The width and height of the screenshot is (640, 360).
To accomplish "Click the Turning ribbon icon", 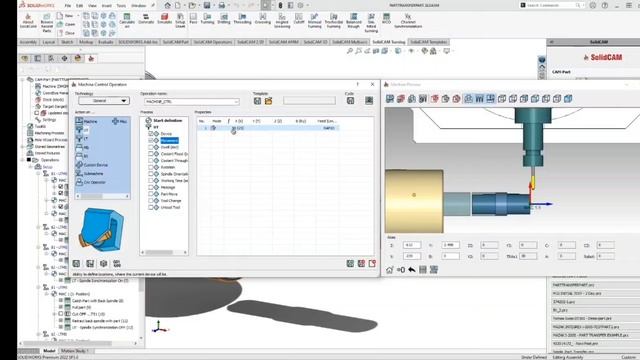I will click(207, 19).
